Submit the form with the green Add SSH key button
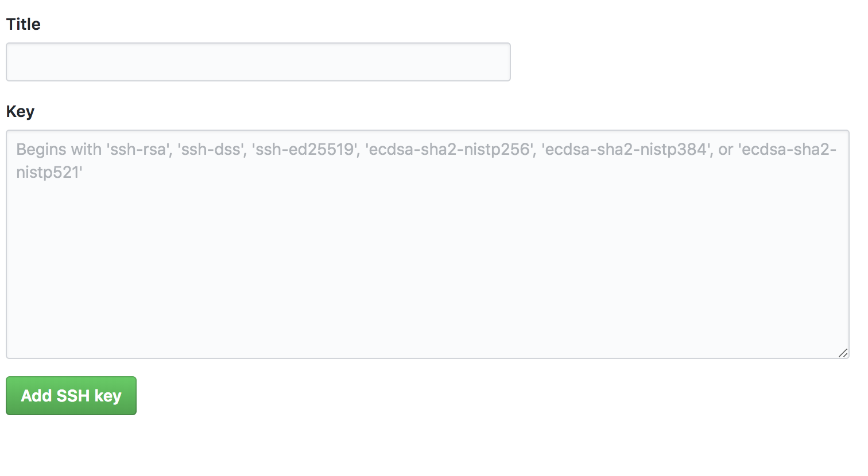Image resolution: width=868 pixels, height=476 pixels. click(71, 396)
